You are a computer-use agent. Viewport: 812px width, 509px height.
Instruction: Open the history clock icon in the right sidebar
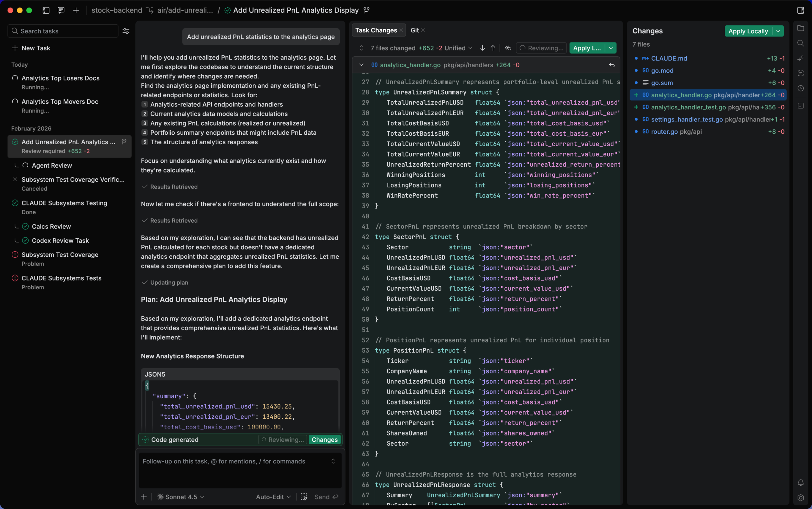point(801,88)
